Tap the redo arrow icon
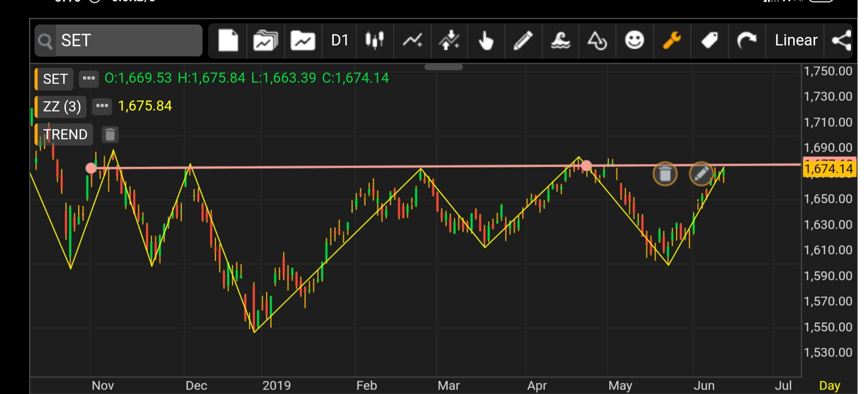The image size is (868, 394). pyautogui.click(x=747, y=40)
